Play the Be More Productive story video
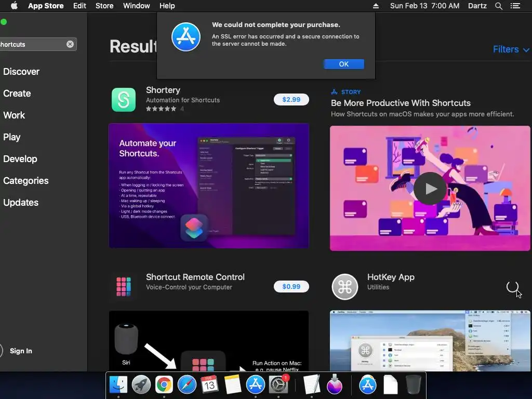Image resolution: width=532 pixels, height=399 pixels. tap(430, 188)
